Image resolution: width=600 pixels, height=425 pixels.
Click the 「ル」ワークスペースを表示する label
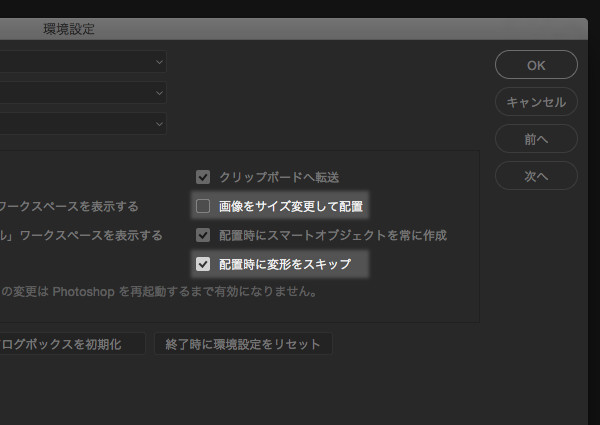(x=80, y=236)
